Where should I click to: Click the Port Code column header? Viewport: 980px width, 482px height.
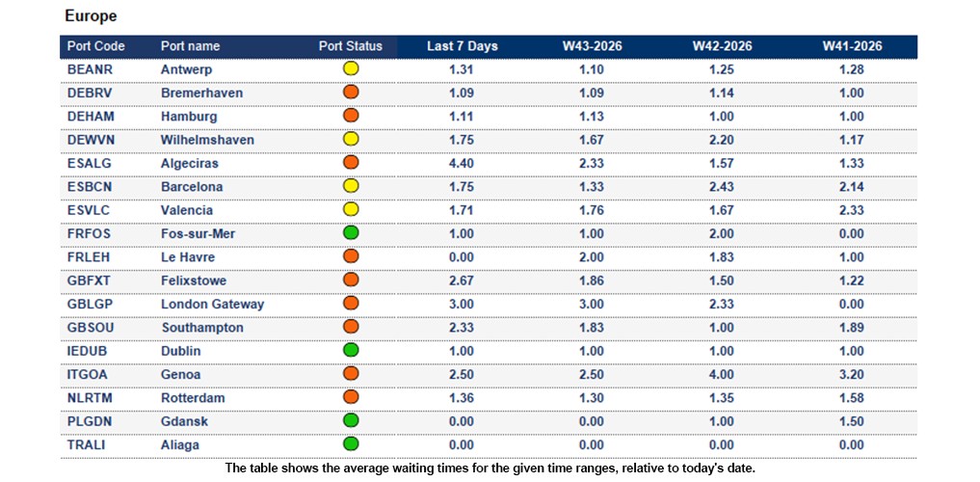[x=96, y=46]
